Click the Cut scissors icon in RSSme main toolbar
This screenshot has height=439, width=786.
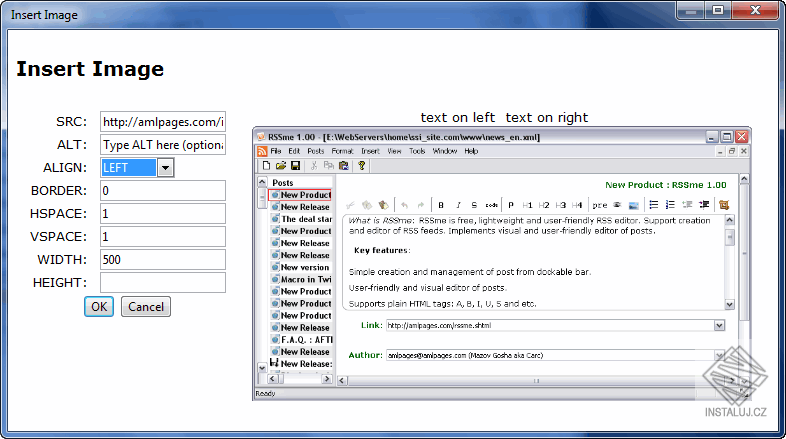click(314, 165)
